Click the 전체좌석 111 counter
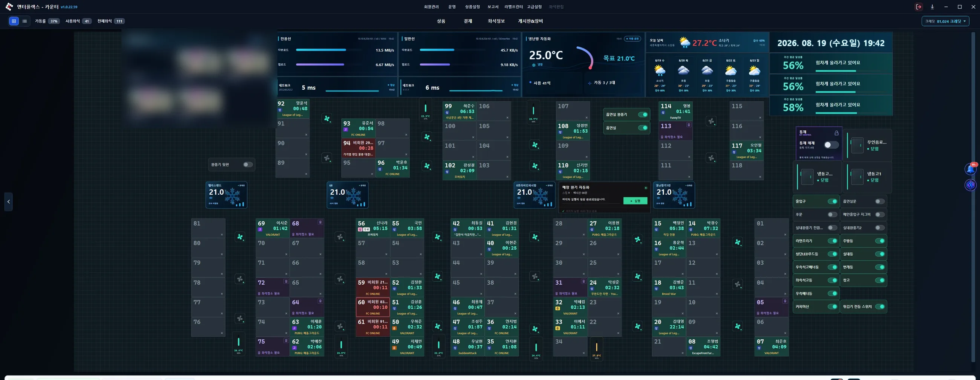 (111, 21)
